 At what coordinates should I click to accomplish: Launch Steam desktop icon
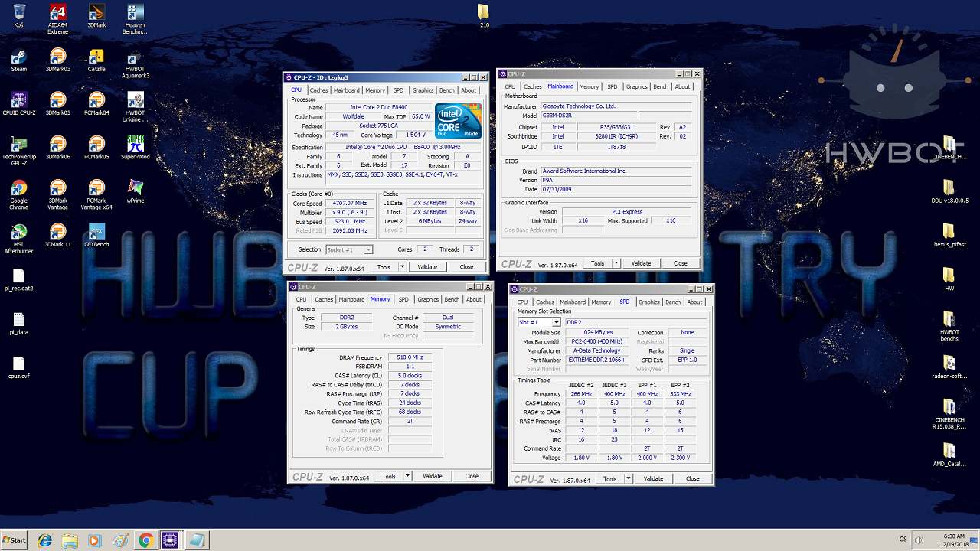(18, 60)
